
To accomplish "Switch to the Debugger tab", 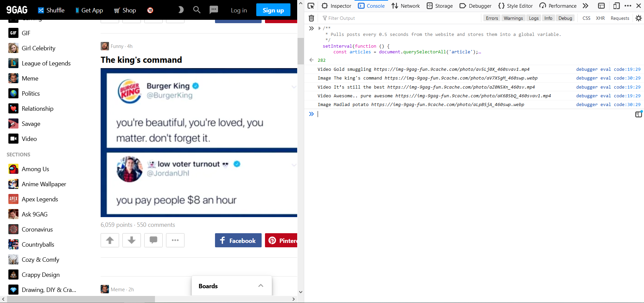I will (x=476, y=6).
